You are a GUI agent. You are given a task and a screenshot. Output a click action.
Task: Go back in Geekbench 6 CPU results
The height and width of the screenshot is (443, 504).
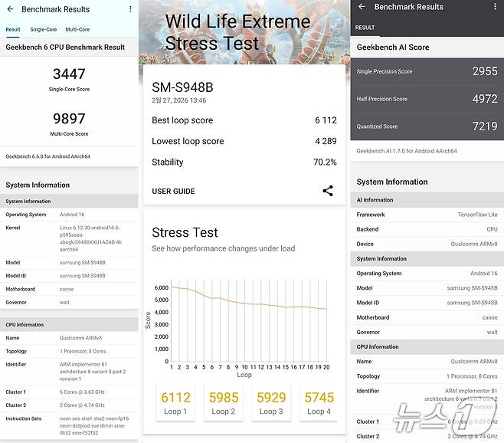(x=10, y=9)
